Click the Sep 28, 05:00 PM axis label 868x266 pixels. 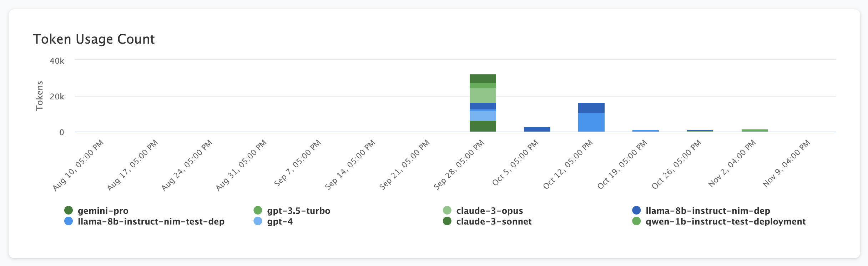[x=459, y=164]
